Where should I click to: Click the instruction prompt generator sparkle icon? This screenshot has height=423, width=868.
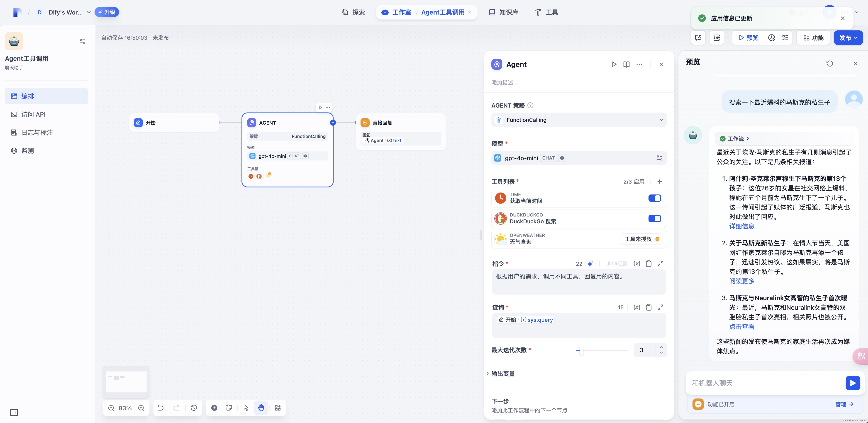(x=590, y=264)
